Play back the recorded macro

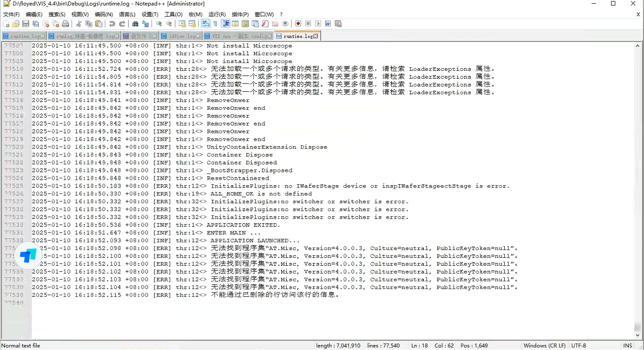coord(318,24)
